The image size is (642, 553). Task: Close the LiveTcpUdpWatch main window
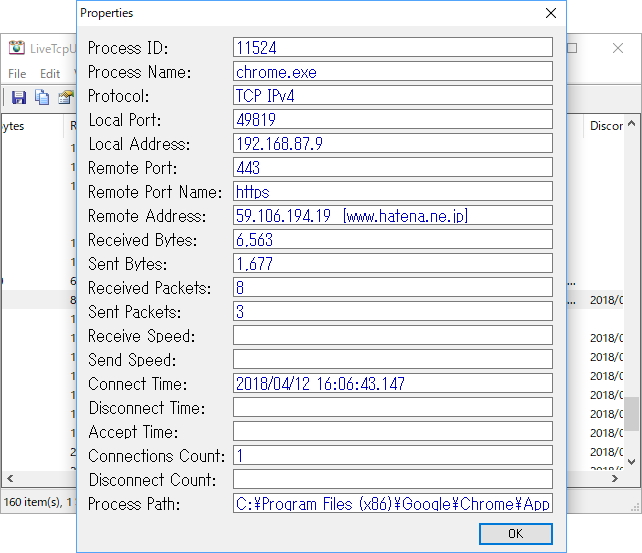click(x=618, y=48)
